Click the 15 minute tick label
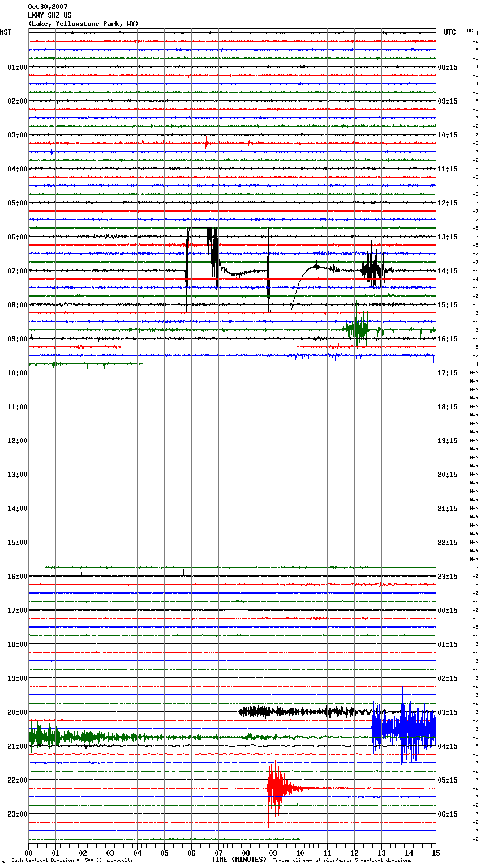 coord(436,853)
